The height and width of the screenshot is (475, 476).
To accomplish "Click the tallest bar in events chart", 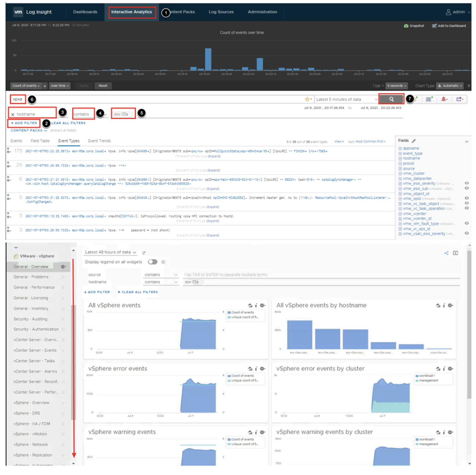I will (208, 59).
